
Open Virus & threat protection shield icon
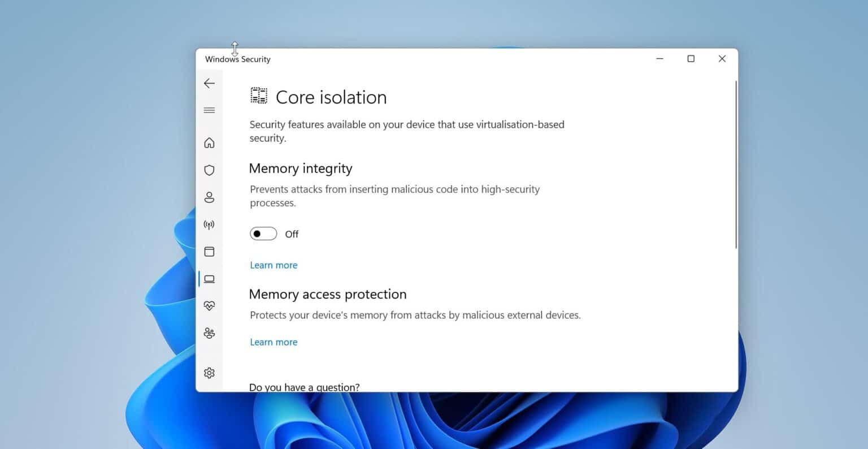point(209,170)
